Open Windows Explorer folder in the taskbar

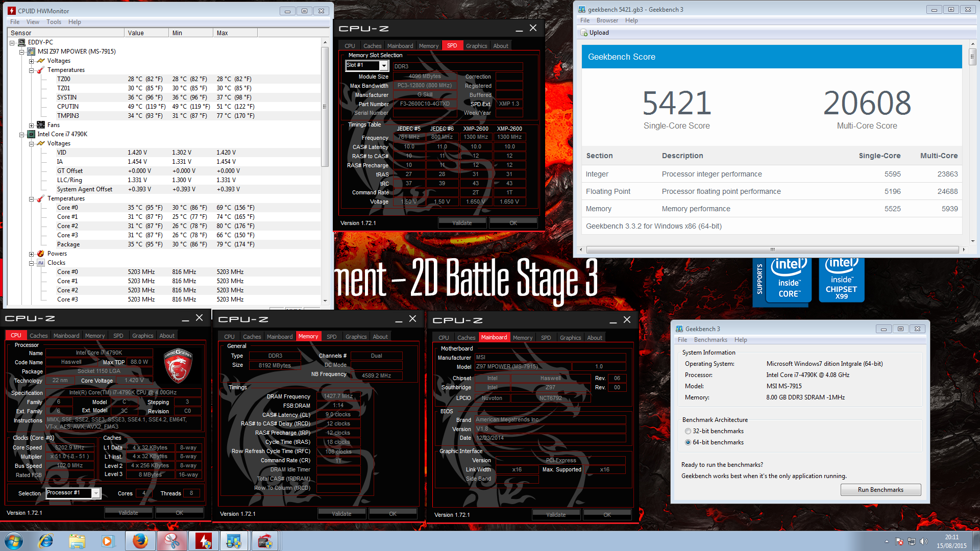[77, 541]
